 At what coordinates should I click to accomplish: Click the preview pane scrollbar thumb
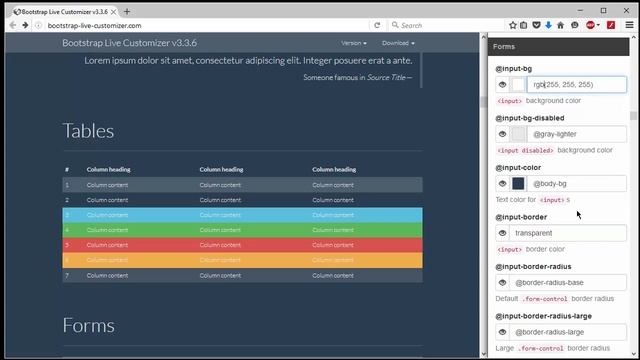point(484,102)
